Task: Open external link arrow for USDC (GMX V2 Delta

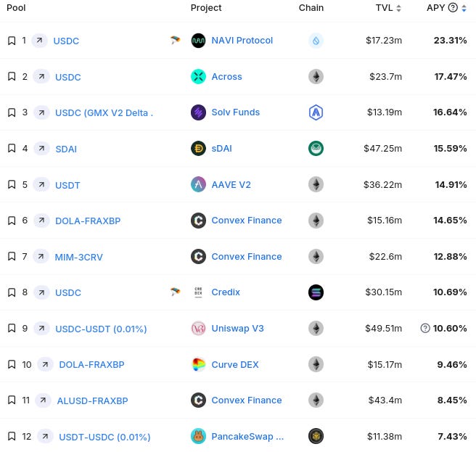Action: click(x=41, y=112)
